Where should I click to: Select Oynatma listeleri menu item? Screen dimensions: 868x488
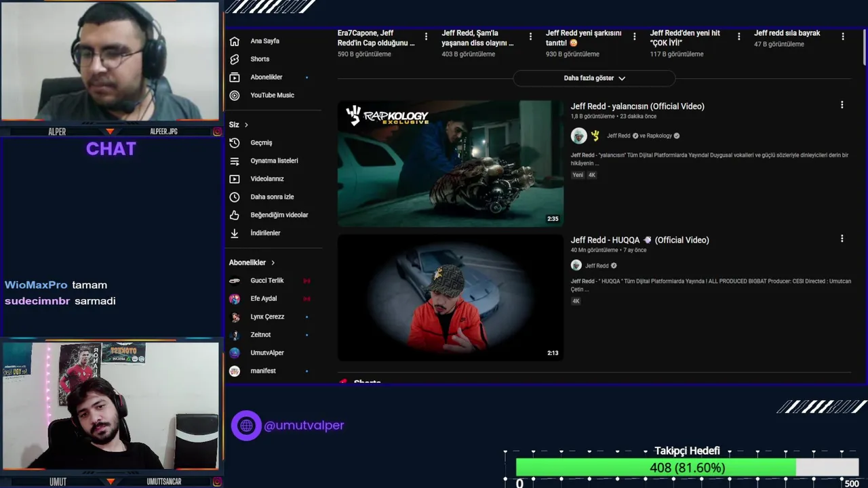(274, 161)
